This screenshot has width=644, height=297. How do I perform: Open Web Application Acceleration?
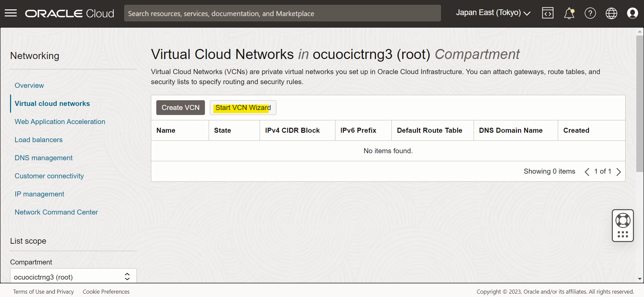click(60, 122)
